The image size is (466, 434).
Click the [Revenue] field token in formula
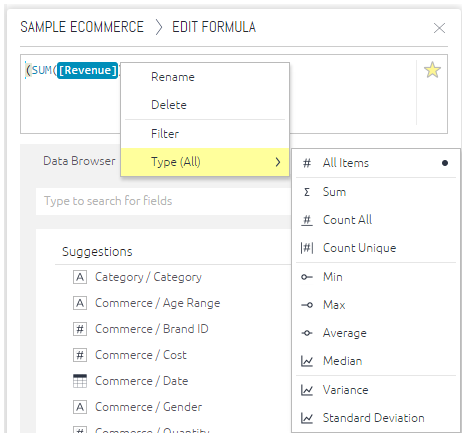tap(87, 70)
